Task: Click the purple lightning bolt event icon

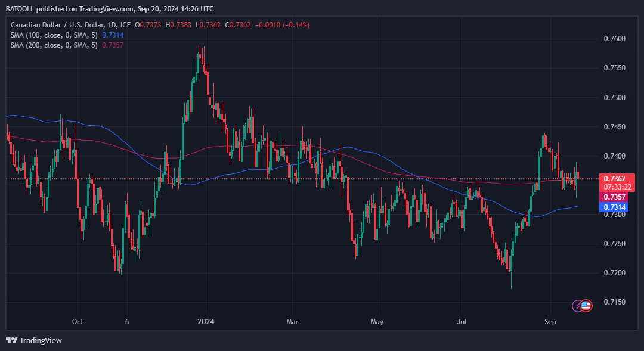Action: click(x=577, y=306)
